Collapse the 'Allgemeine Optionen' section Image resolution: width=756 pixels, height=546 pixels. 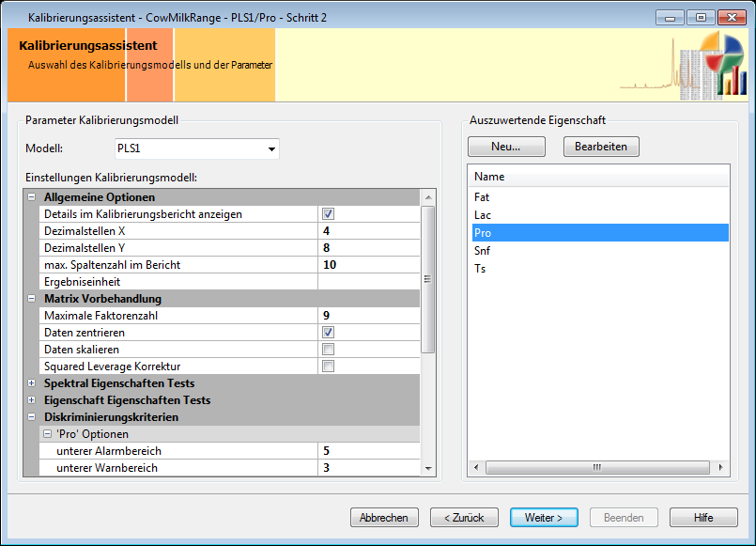point(32,197)
